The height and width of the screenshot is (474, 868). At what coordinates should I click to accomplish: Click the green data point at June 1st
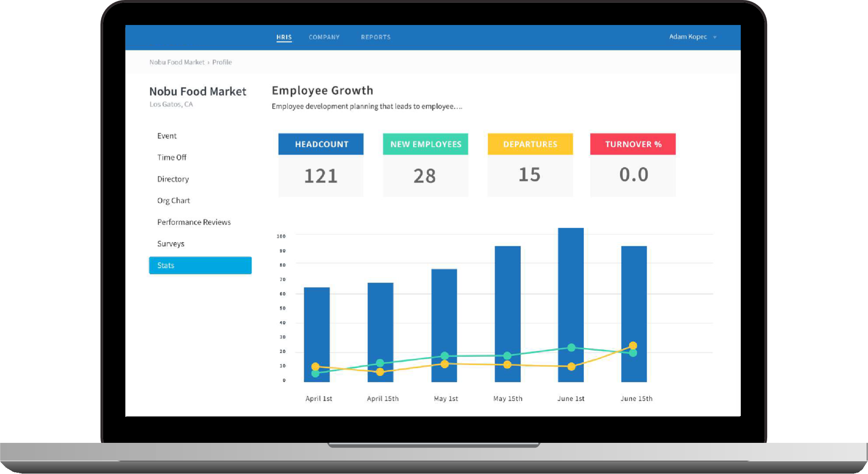571,348
